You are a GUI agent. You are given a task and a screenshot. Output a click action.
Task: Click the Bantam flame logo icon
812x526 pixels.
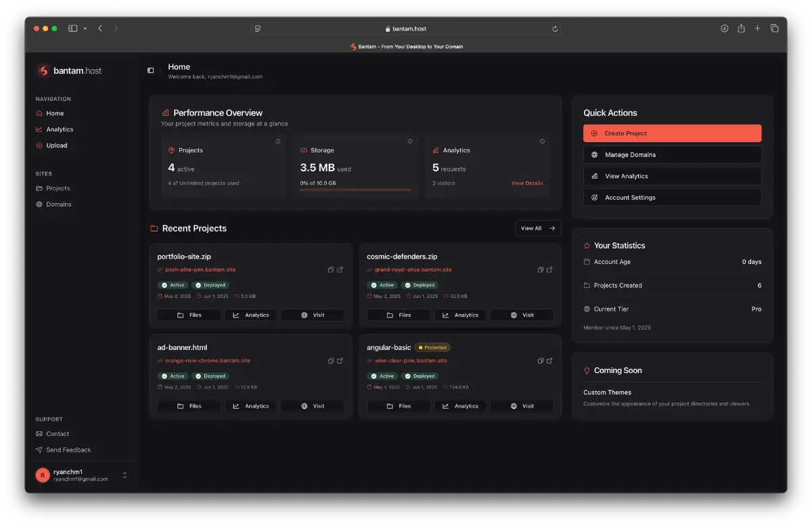[x=43, y=70]
